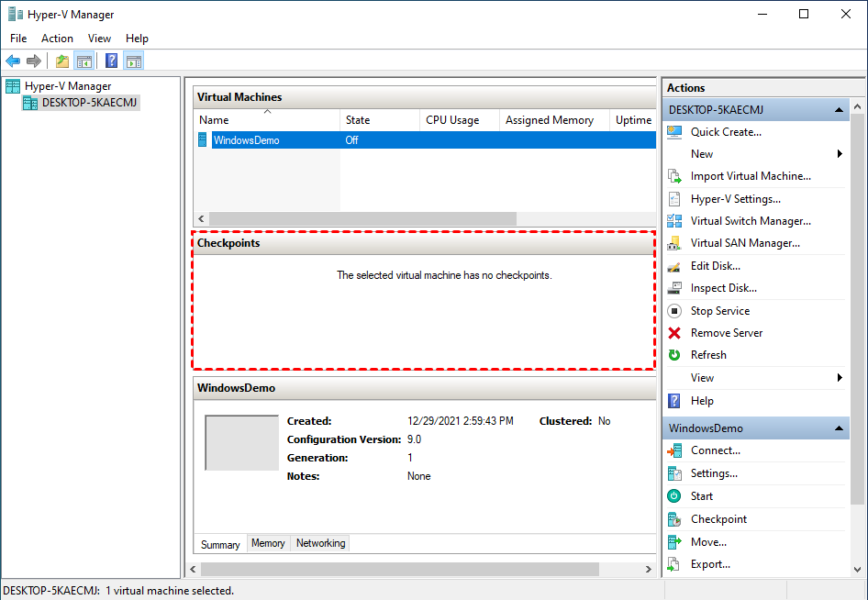868x600 pixels.
Task: Click Connect... for WindowsDemo
Action: coord(715,450)
